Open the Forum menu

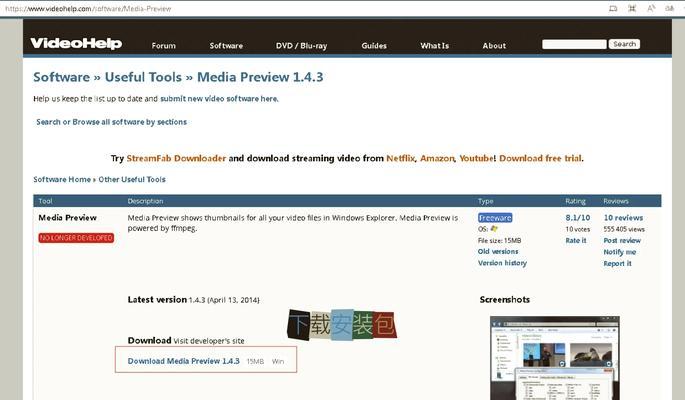163,45
